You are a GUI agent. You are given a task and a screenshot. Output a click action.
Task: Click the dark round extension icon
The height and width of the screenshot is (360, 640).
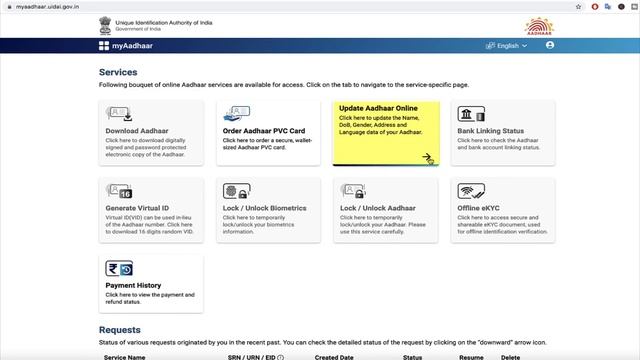[621, 7]
